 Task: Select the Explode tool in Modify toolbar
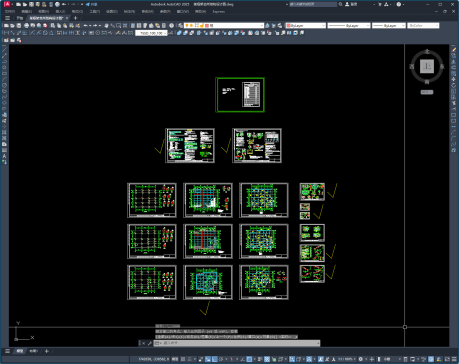454,150
